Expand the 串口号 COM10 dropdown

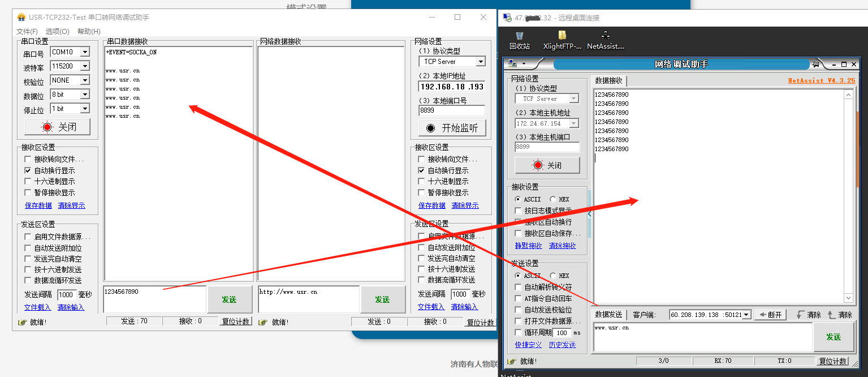click(85, 52)
